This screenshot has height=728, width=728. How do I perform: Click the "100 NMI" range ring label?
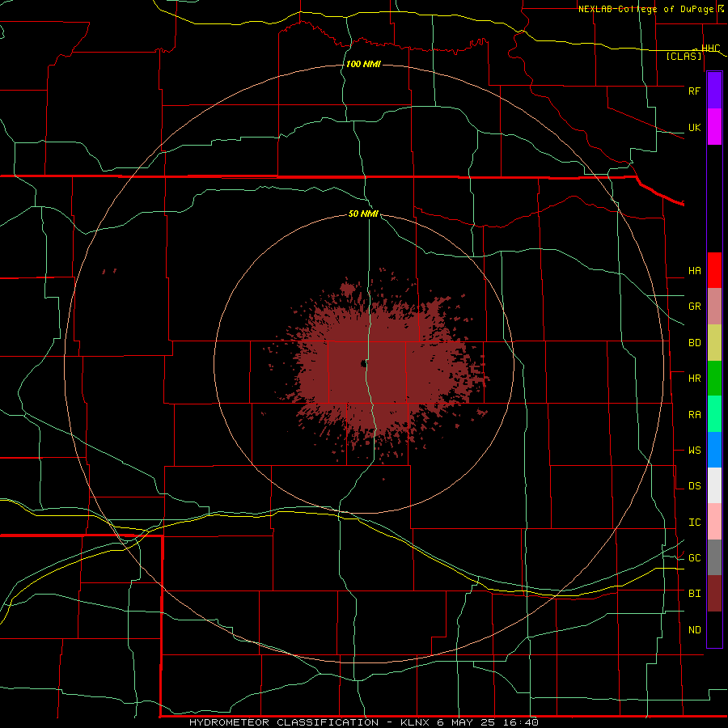click(x=363, y=64)
